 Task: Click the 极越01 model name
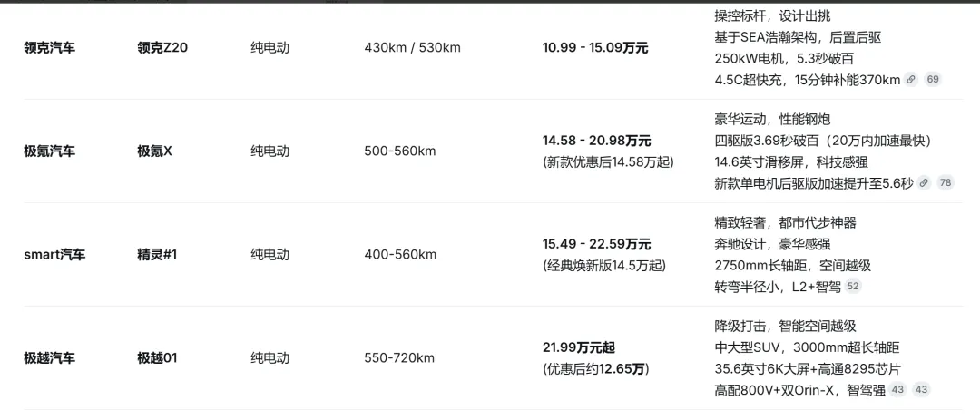point(158,358)
